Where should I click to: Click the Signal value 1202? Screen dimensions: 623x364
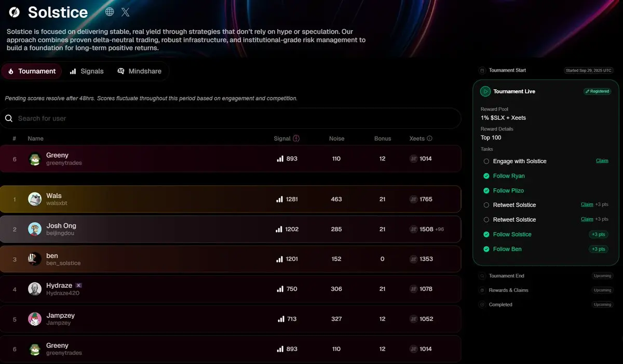click(292, 229)
